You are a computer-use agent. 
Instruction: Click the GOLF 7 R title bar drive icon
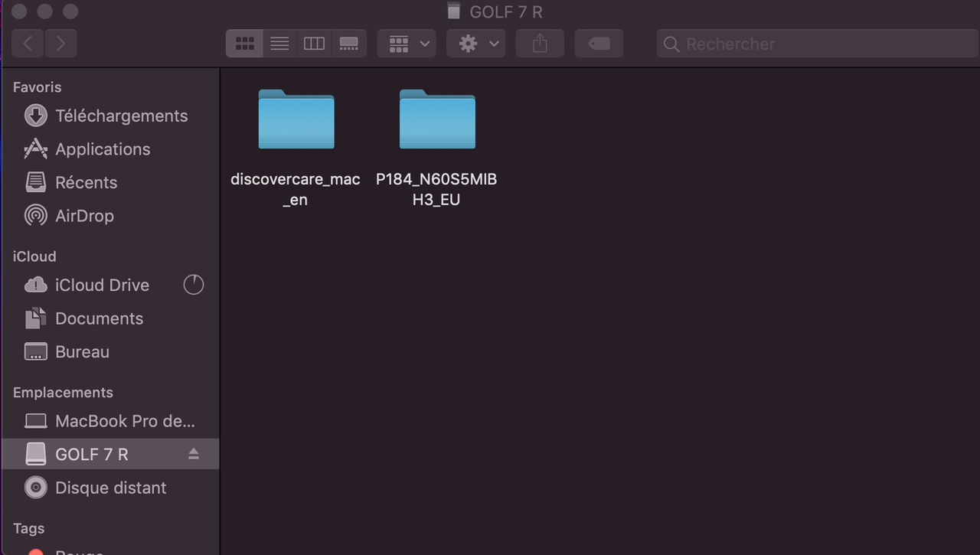tap(454, 11)
